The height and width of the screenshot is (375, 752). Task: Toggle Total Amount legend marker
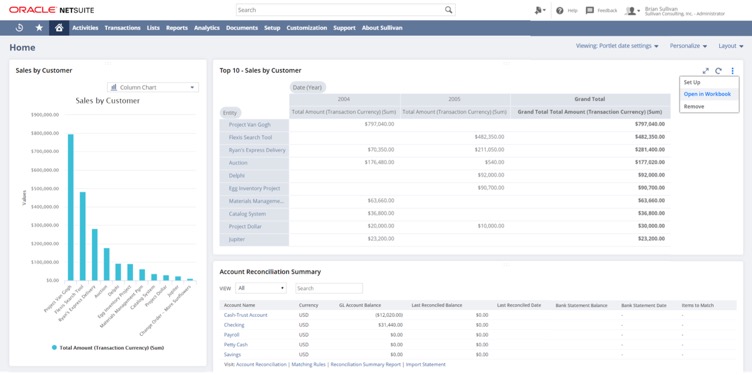point(54,348)
